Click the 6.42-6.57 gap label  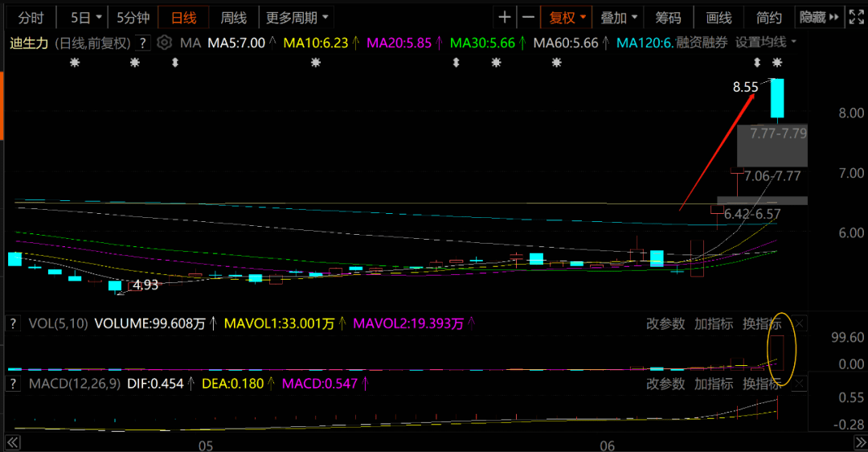tap(752, 214)
